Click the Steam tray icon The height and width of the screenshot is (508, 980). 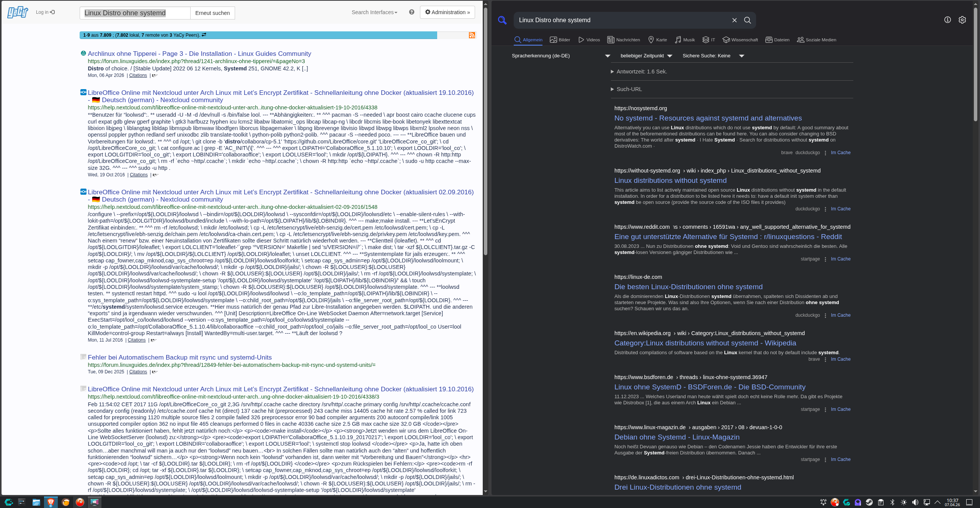(x=869, y=502)
